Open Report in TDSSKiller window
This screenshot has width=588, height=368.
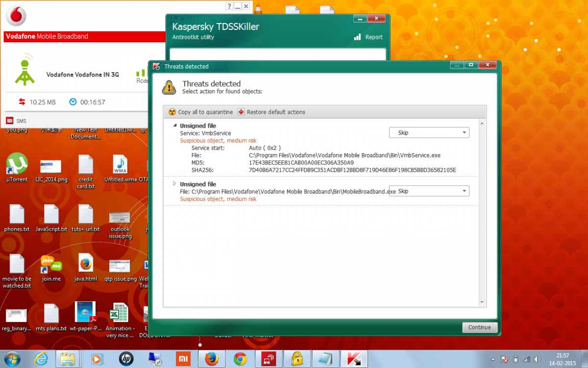(x=368, y=37)
